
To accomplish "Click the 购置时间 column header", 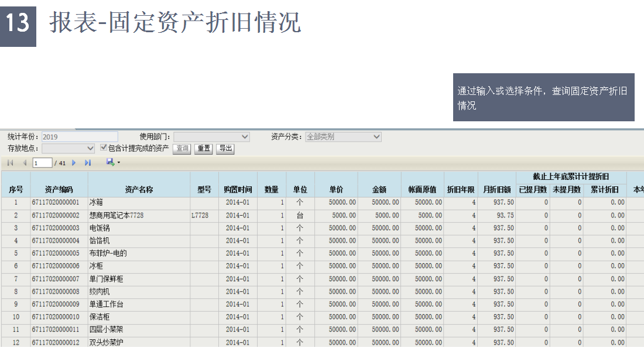I will pyautogui.click(x=238, y=189).
